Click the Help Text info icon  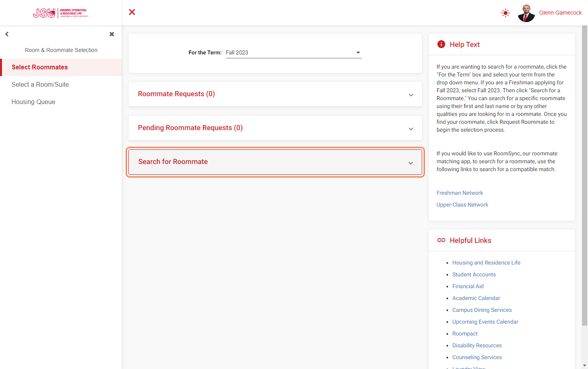pyautogui.click(x=441, y=44)
